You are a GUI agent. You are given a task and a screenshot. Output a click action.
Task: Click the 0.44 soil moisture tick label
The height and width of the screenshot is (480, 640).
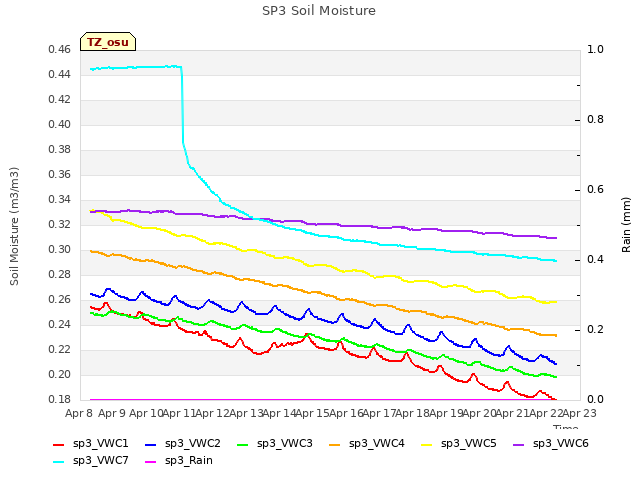click(x=60, y=75)
